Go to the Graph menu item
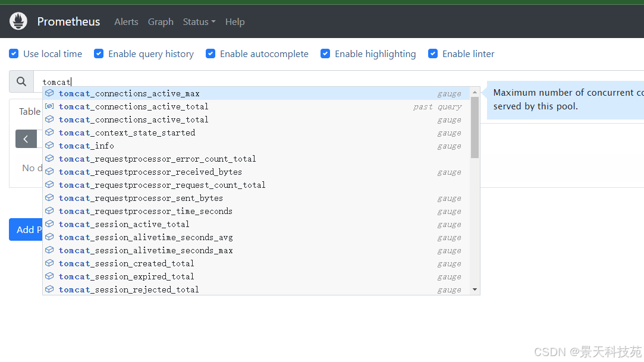644x362 pixels. point(161,21)
